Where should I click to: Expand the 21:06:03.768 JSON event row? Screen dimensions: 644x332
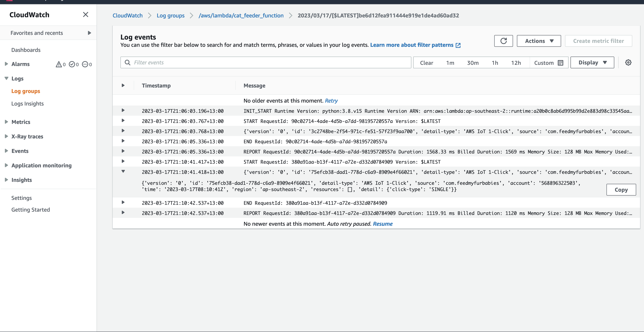pos(123,131)
